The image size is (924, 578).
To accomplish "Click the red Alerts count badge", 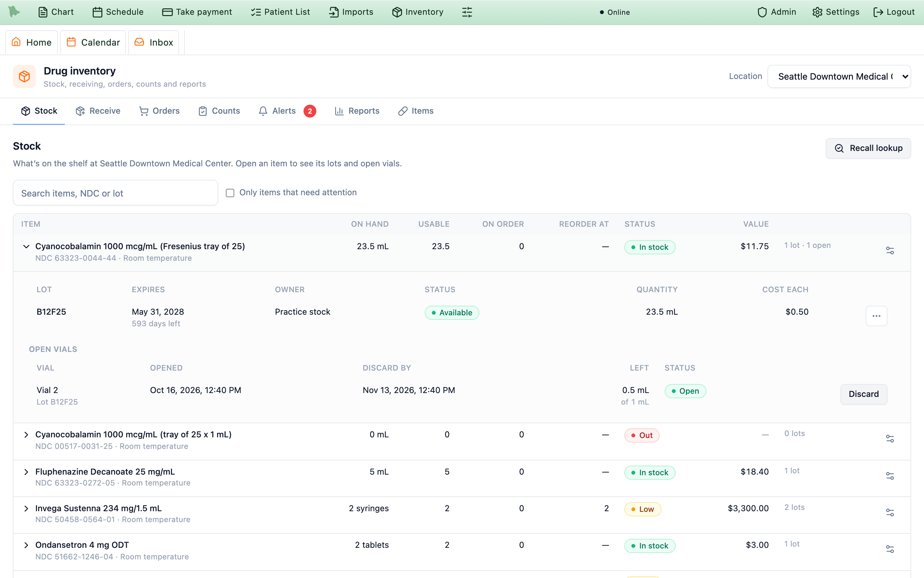I will [310, 111].
